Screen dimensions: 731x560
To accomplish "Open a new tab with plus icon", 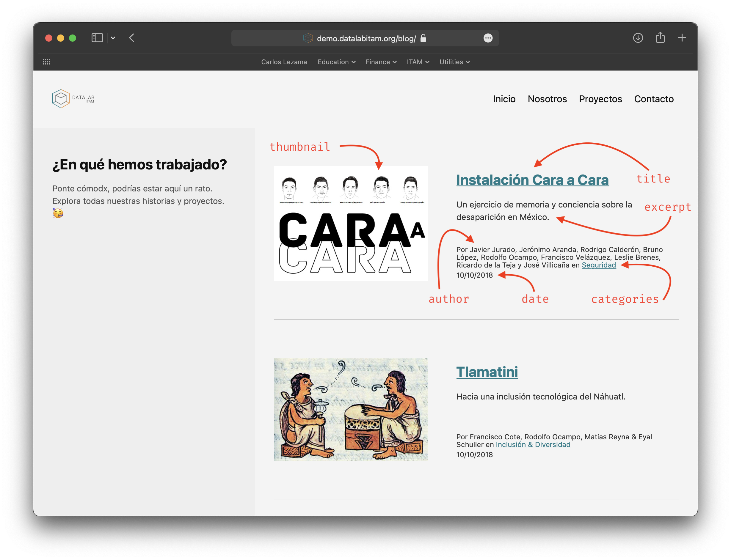I will 682,38.
